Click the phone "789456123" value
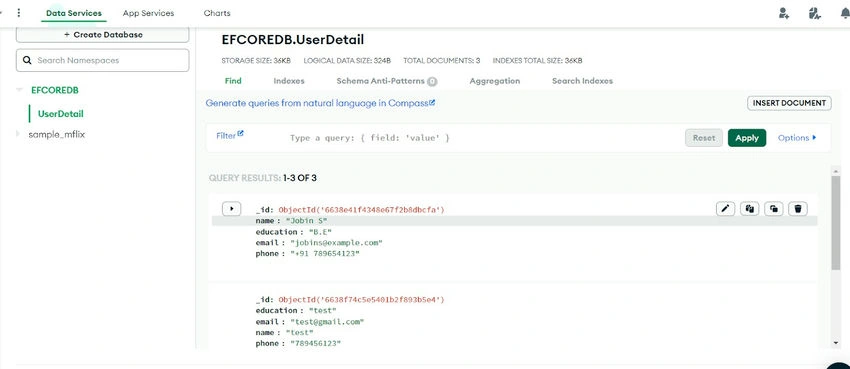The height and width of the screenshot is (369, 850). [x=315, y=344]
